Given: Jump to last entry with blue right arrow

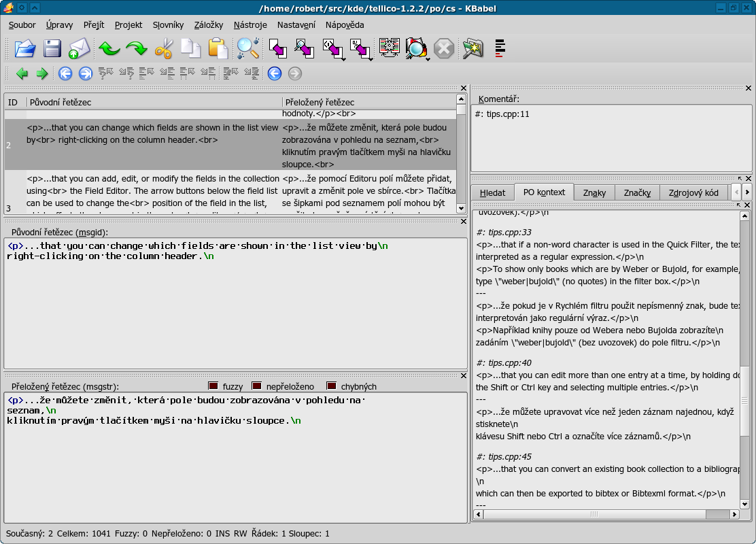Looking at the screenshot, I should click(x=86, y=73).
